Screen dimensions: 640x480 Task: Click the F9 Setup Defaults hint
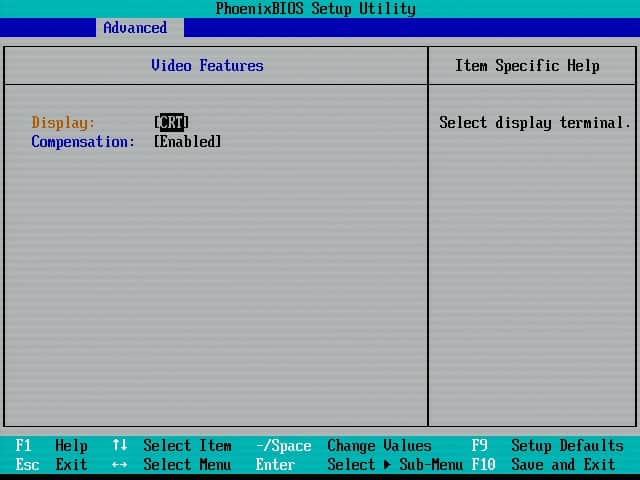[x=548, y=445]
